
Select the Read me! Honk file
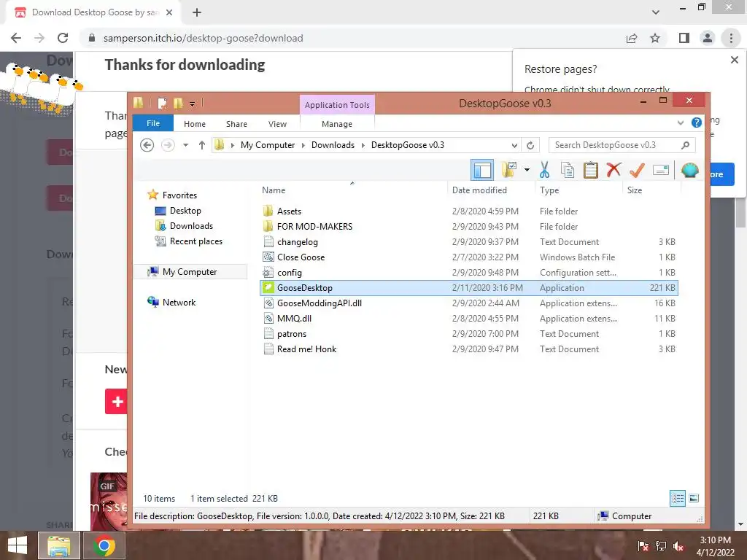469,349
